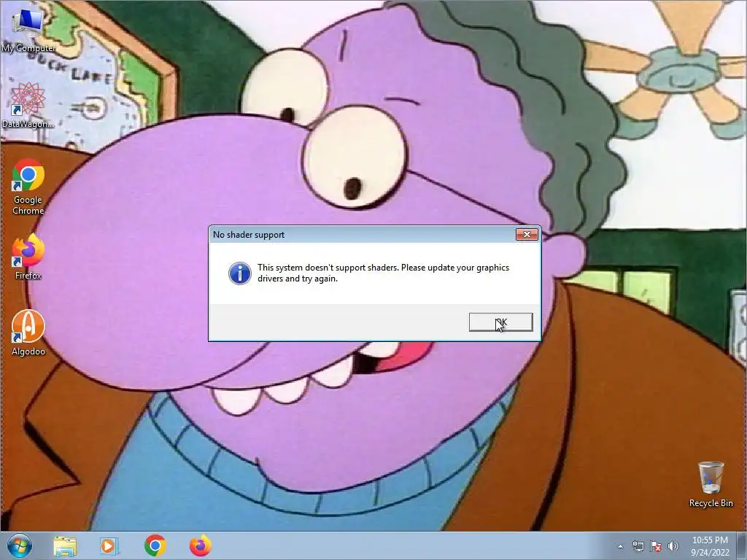Click OK in the No shader support dialog

coord(500,322)
